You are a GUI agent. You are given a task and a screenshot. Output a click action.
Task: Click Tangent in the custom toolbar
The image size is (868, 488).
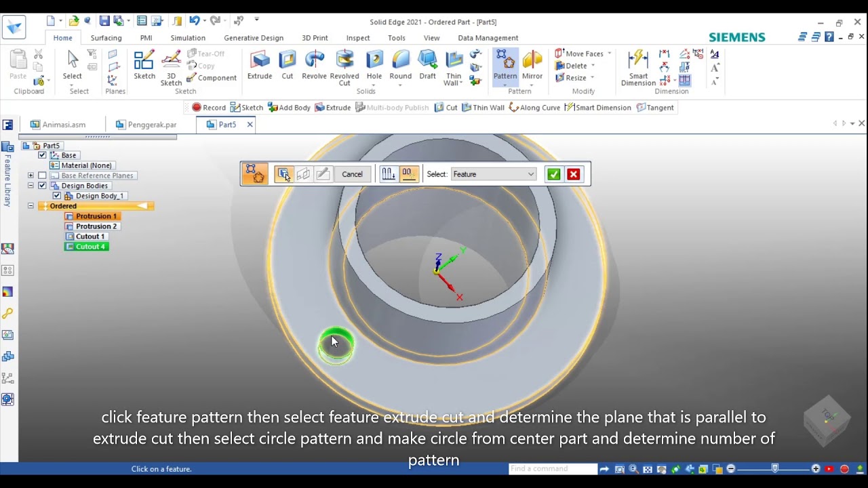tap(655, 107)
